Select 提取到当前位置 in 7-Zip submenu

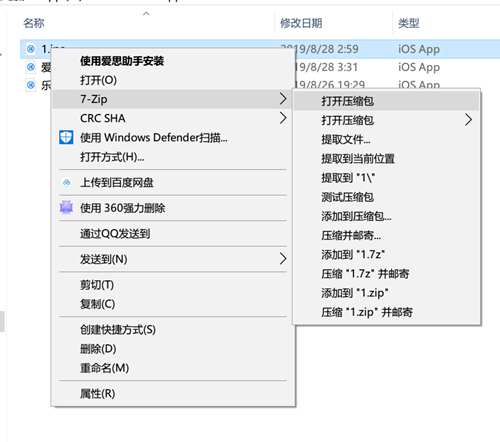(x=358, y=159)
